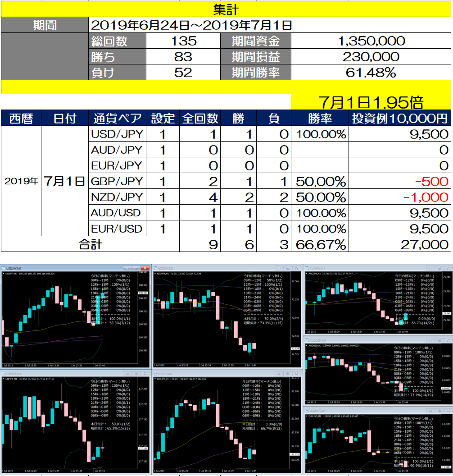
Task: Select the 期間損益 value 230,000
Action: (x=371, y=56)
